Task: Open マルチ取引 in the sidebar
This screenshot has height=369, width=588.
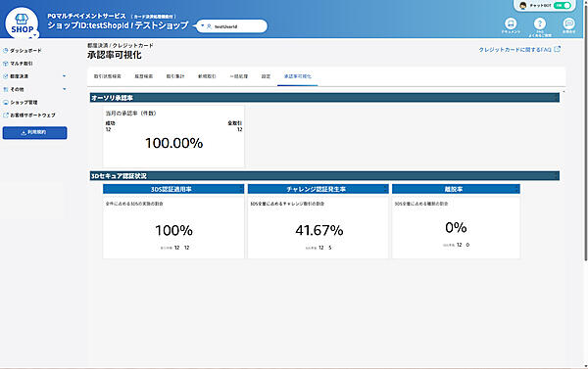Action: [22, 64]
